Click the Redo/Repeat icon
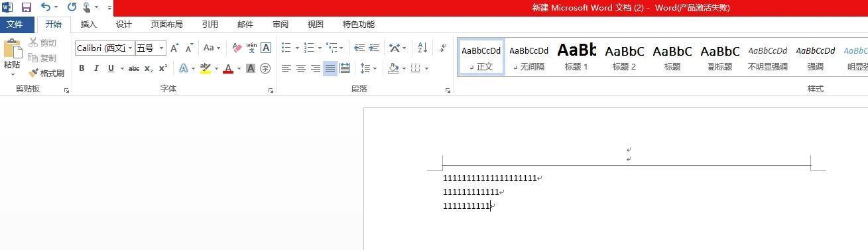This screenshot has height=250, width=868. 72,7
